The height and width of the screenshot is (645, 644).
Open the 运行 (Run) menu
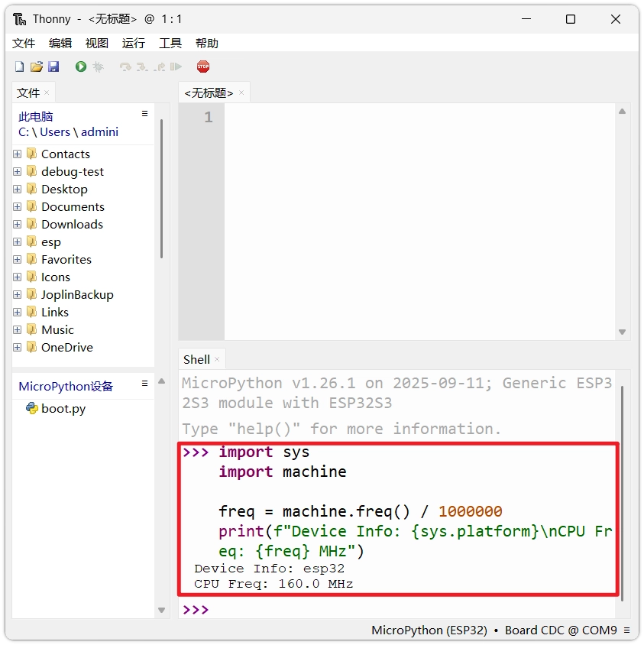(x=133, y=44)
